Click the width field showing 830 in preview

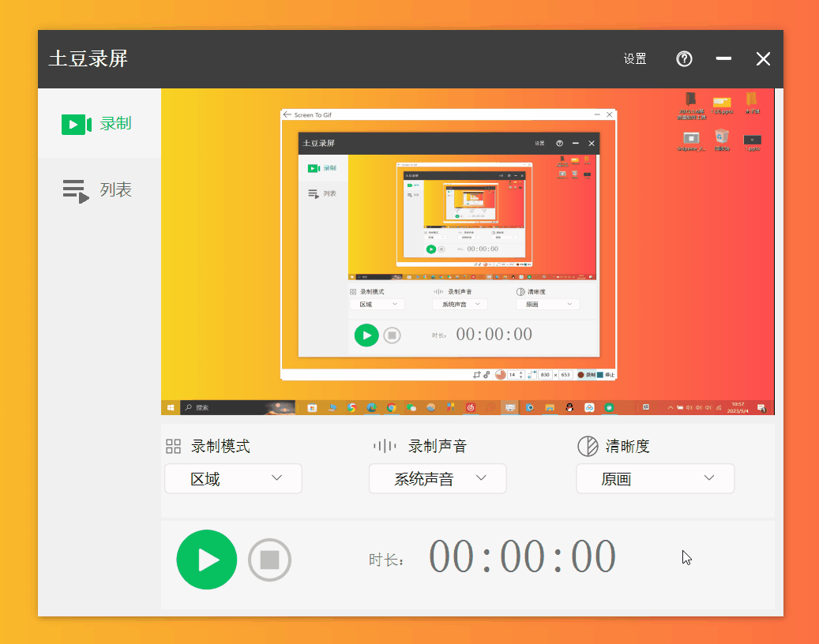545,375
